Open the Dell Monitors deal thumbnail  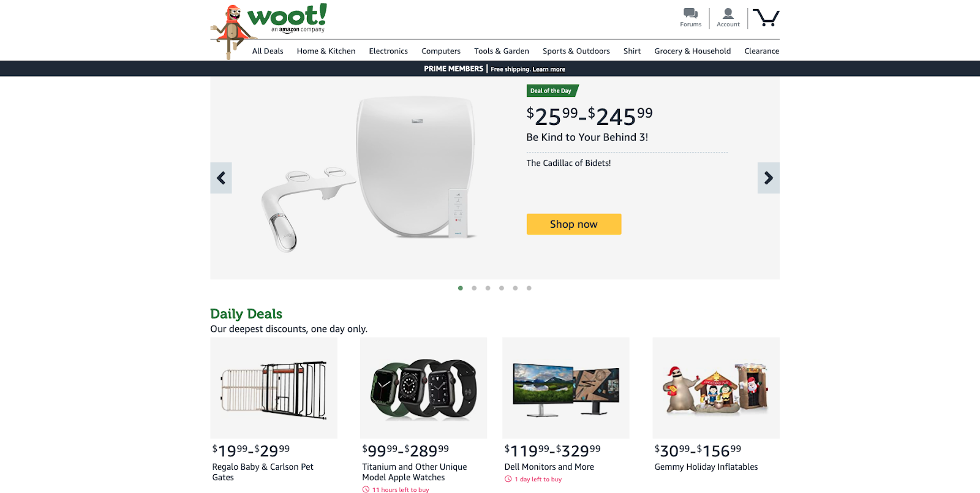pyautogui.click(x=565, y=388)
